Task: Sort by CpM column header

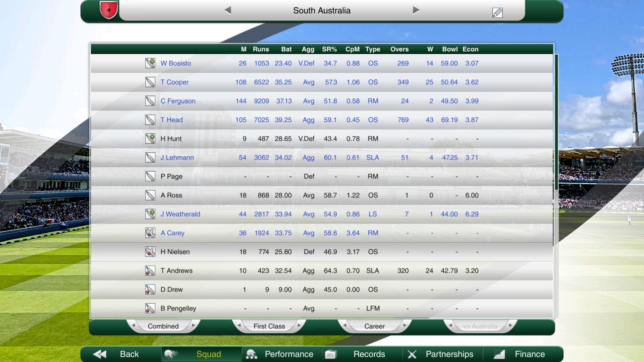Action: click(x=353, y=49)
